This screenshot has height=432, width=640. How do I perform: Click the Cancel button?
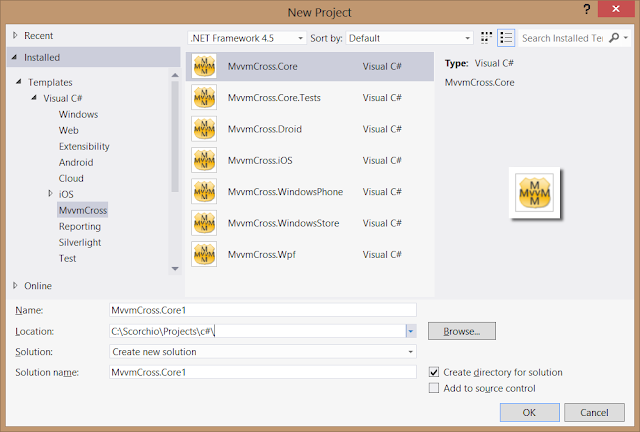(594, 412)
